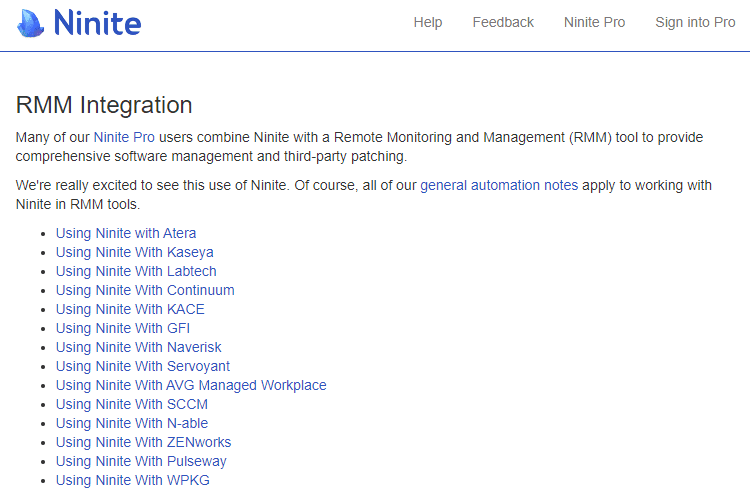Open Using Ninite With AVG Managed Workplace
Viewport: 750px width, 500px height.
(191, 386)
